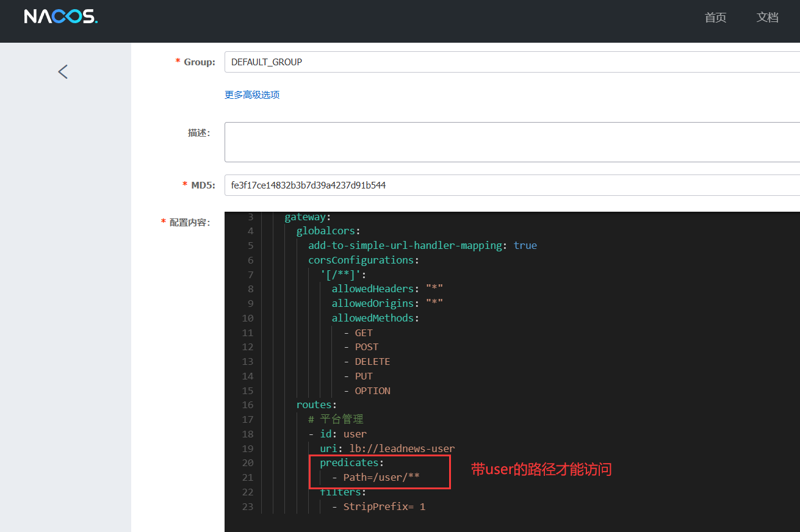Click the 描述 text area
This screenshot has height=532, width=800.
click(512, 142)
